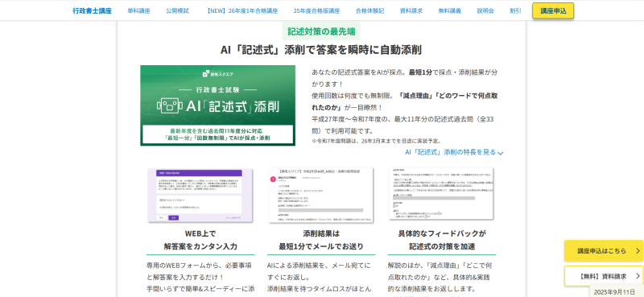The height and width of the screenshot is (297, 644).
Task: Open 合格体験記 in the top navigation
Action: [369, 11]
